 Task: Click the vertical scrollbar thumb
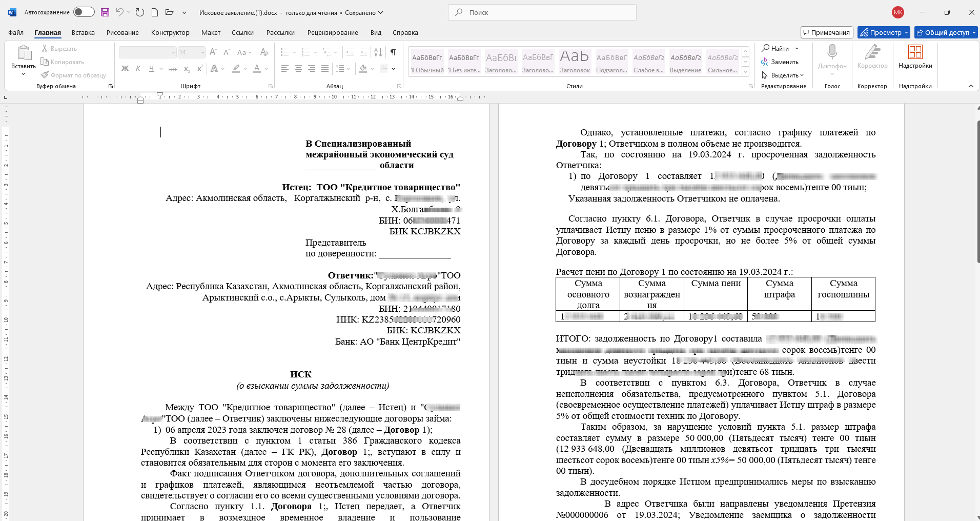pyautogui.click(x=978, y=192)
